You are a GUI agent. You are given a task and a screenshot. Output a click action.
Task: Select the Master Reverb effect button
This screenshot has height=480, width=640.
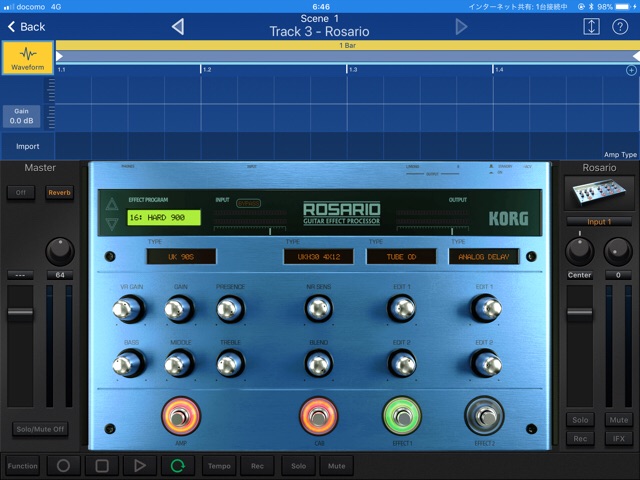pos(60,193)
